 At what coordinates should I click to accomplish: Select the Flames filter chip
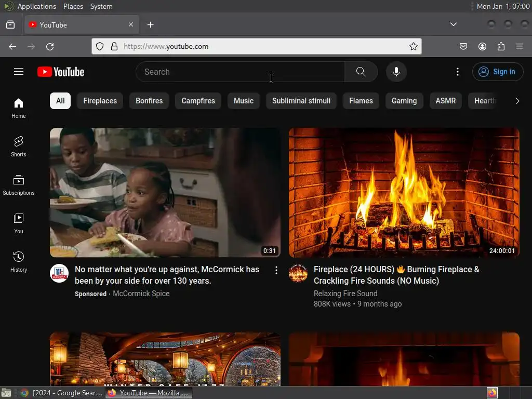point(361,101)
